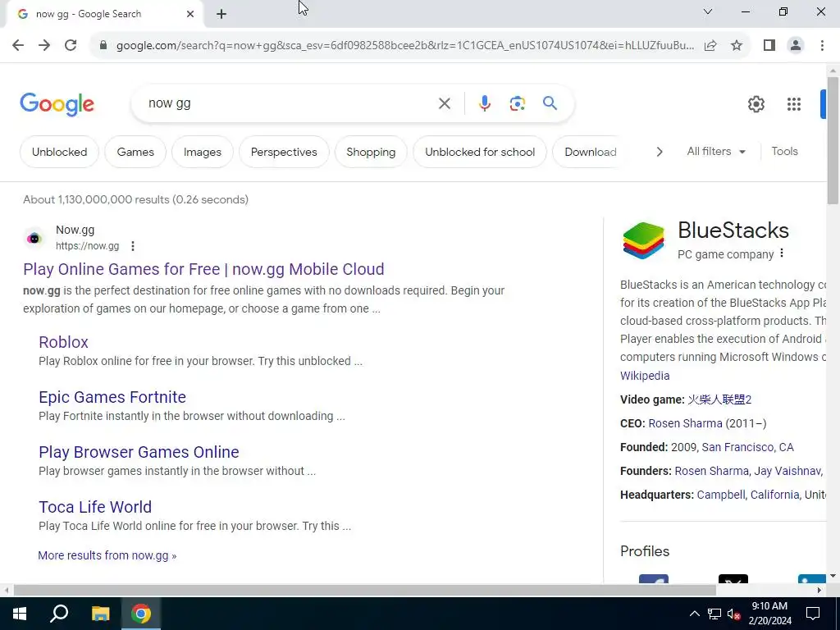Screen dimensions: 840x630
Task: Open More results from now.gg
Action: [107, 555]
